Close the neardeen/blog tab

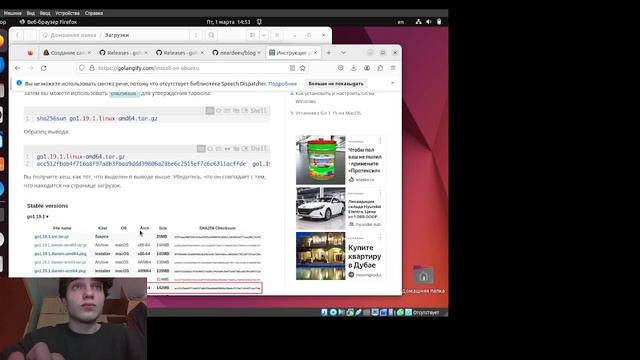click(x=259, y=53)
